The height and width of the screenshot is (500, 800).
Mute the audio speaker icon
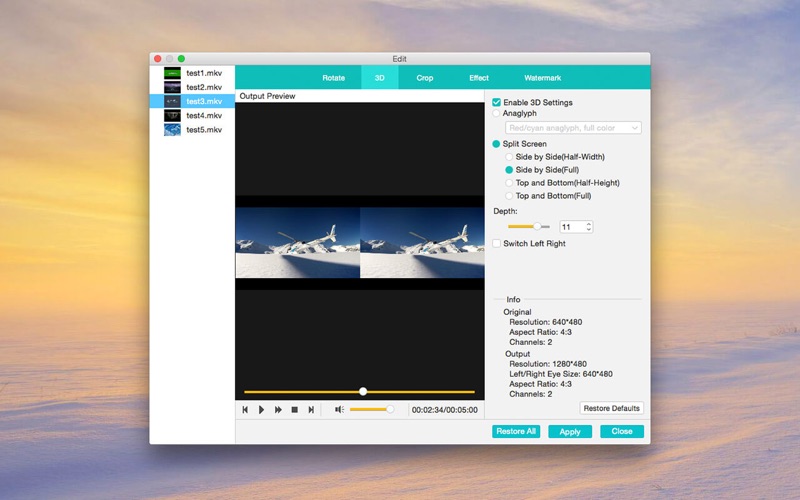coord(339,409)
